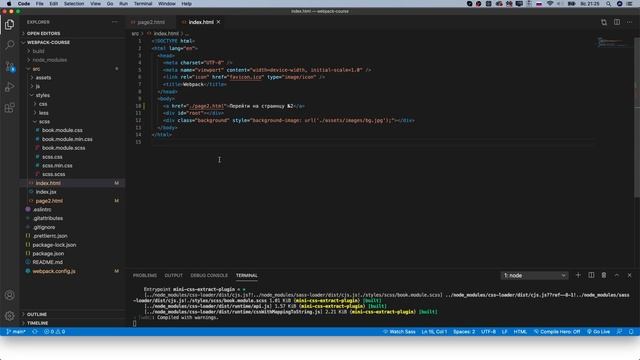Expand the node_modules folder
The image size is (640, 360).
point(49,60)
